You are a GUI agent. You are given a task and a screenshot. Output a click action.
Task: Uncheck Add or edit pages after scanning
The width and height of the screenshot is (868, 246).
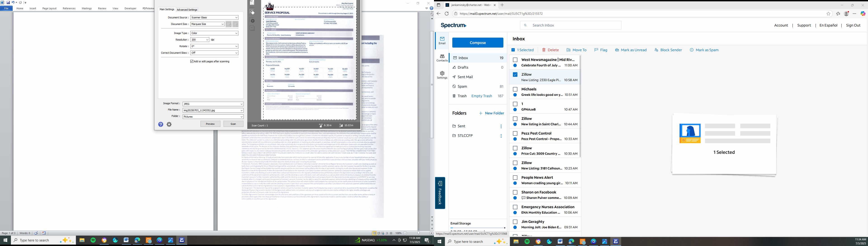pos(192,61)
